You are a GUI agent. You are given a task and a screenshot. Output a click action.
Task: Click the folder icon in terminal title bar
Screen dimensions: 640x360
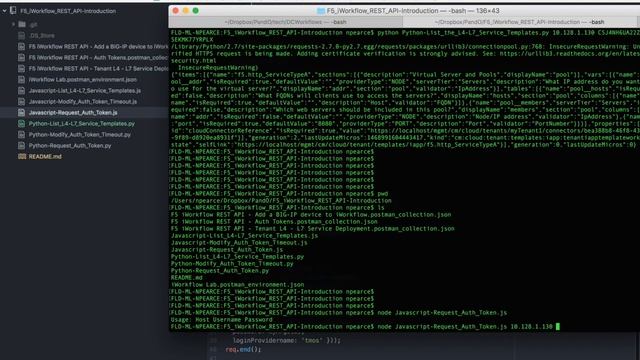[321, 11]
